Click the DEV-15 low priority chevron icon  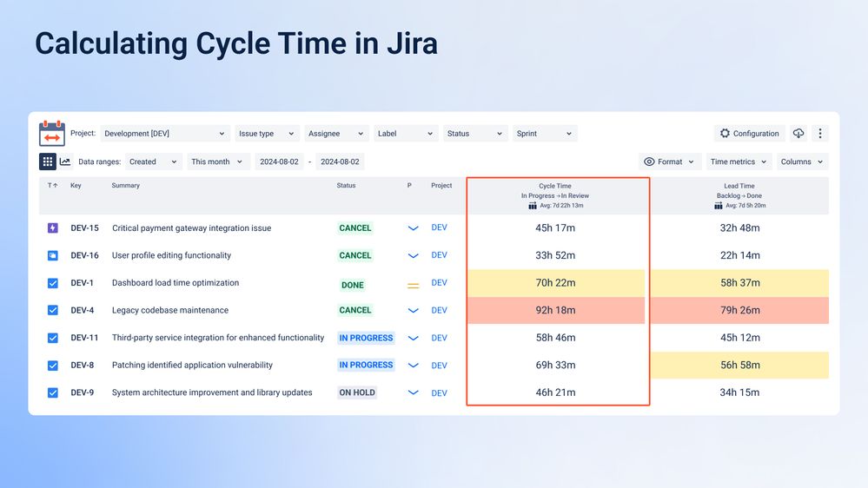point(413,228)
